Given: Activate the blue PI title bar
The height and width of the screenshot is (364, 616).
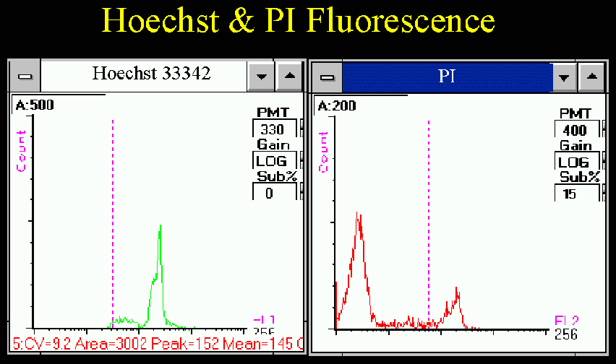Looking at the screenshot, I should (x=446, y=77).
